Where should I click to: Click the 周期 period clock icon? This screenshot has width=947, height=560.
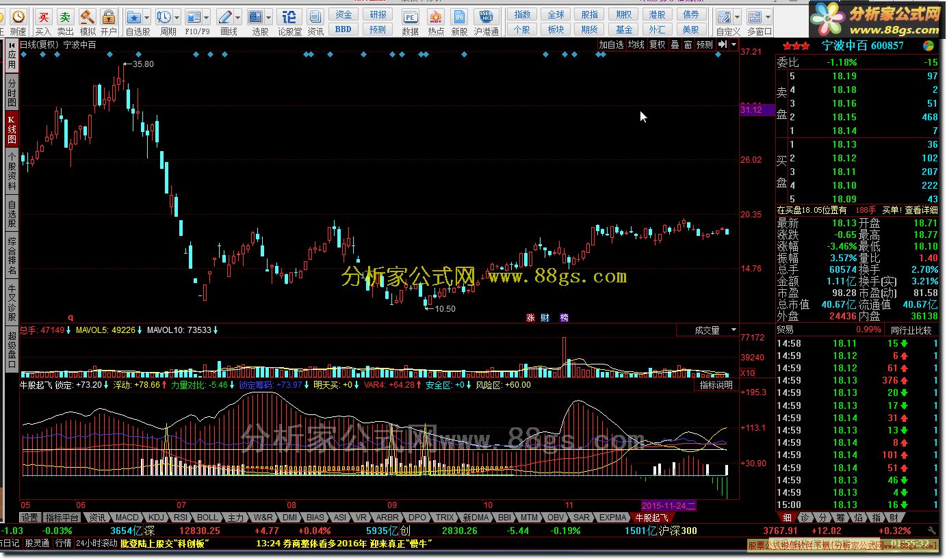pyautogui.click(x=164, y=16)
